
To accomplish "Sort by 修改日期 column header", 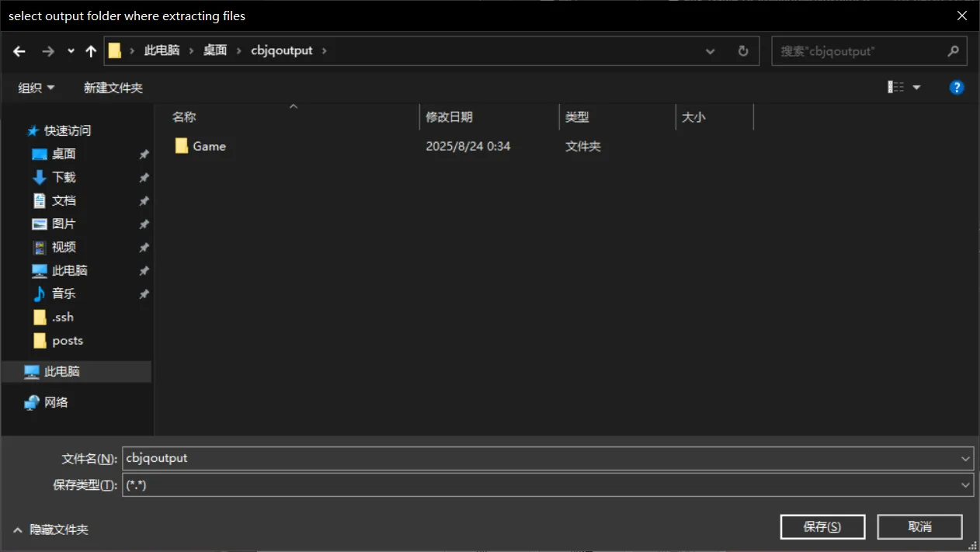I will 449,117.
